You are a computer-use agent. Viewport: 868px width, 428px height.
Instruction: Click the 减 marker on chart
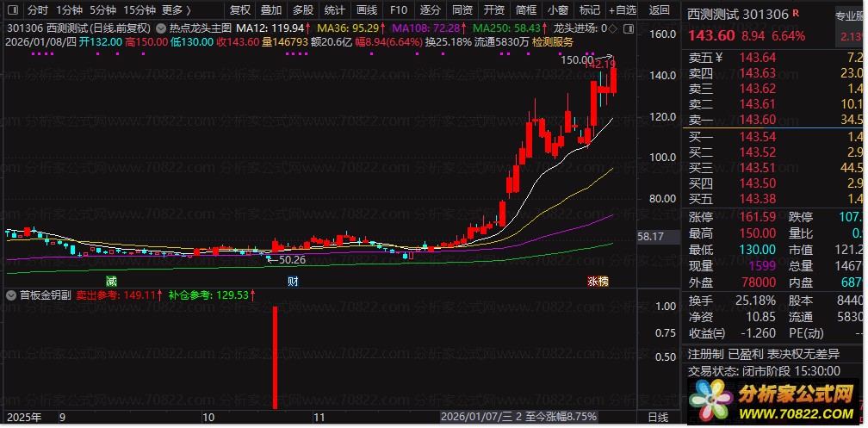coord(111,282)
